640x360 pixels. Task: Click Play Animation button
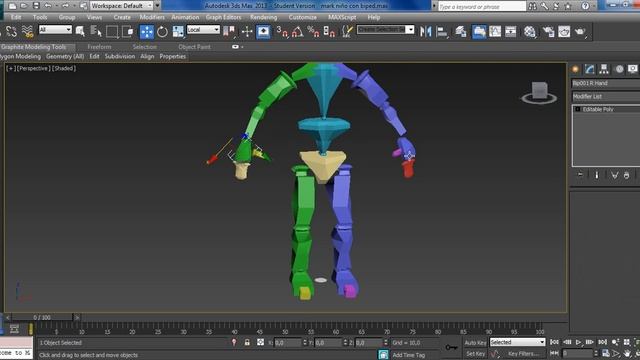point(578,342)
